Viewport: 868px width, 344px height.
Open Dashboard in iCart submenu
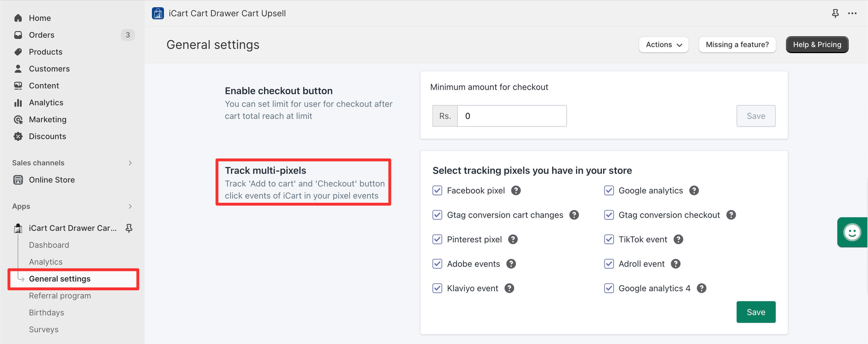pyautogui.click(x=49, y=245)
